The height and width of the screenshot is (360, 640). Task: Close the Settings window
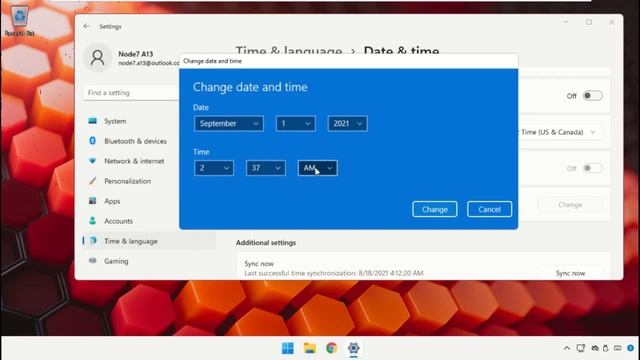(612, 22)
